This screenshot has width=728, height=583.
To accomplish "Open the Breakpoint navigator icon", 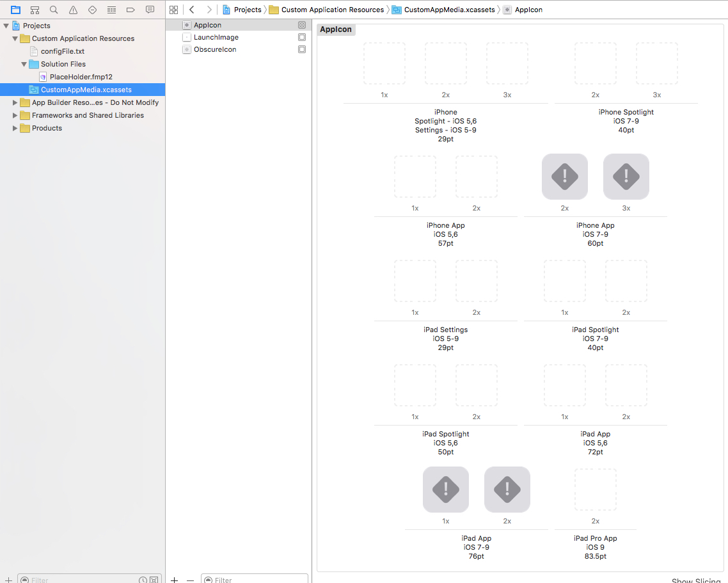I will pyautogui.click(x=131, y=10).
